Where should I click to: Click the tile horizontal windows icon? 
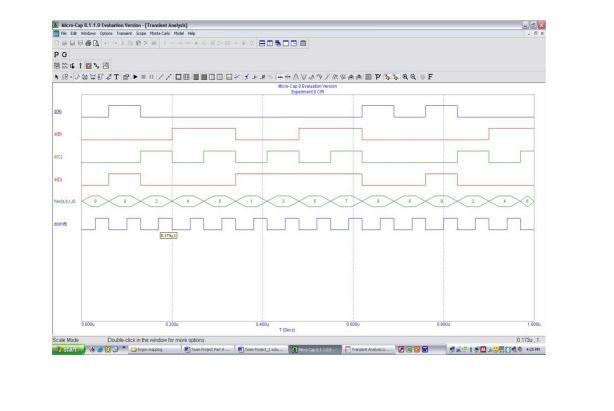(262, 43)
